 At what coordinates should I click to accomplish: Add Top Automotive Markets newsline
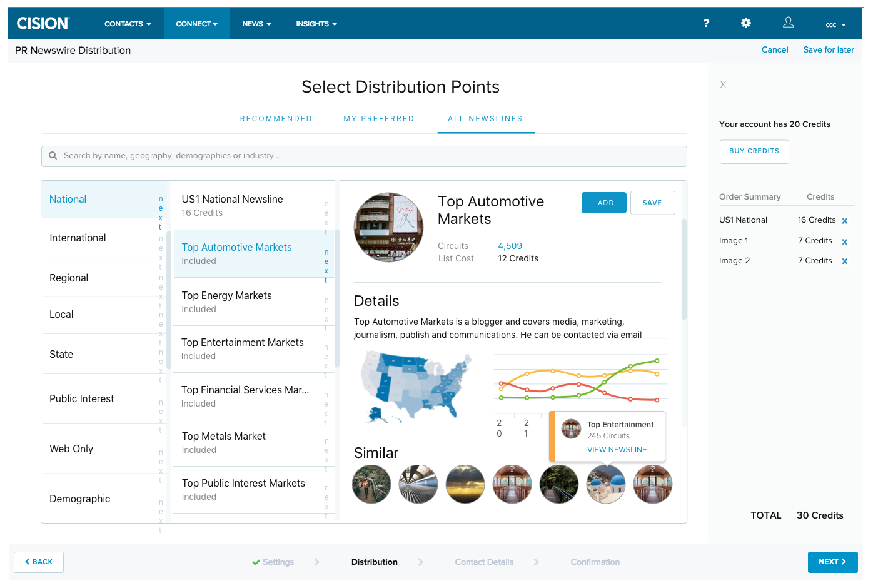tap(604, 203)
